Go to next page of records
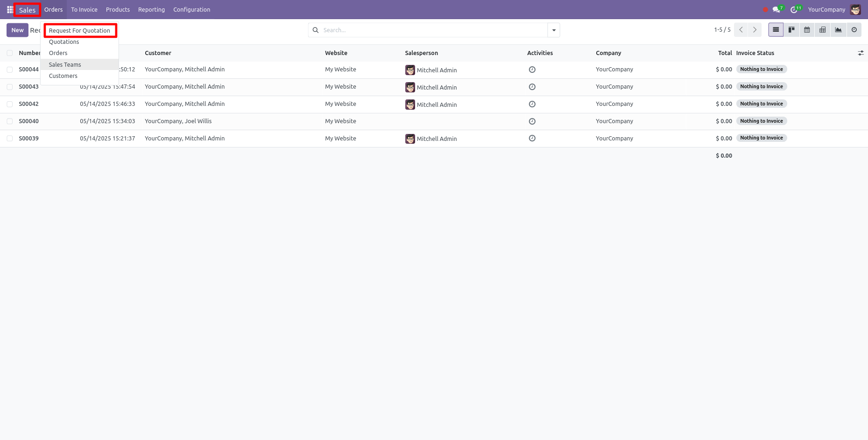The image size is (868, 440). (755, 30)
